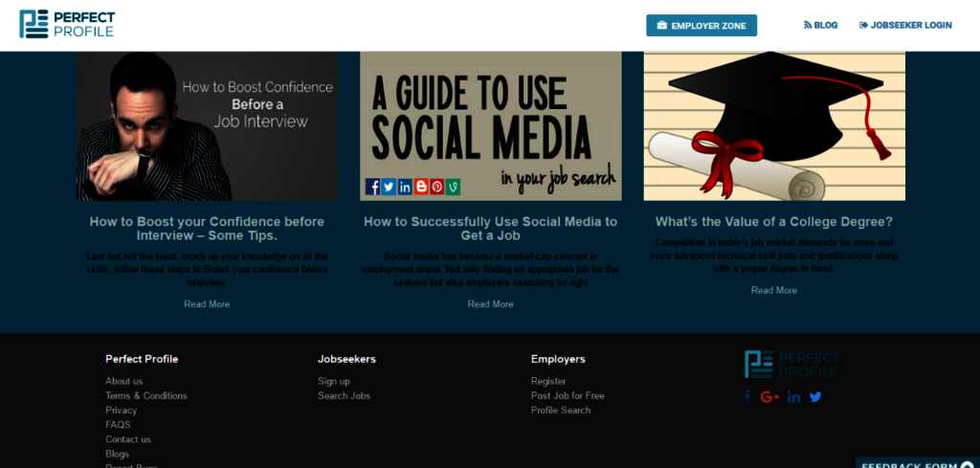Click the footer Perfect Profile logo
The height and width of the screenshot is (468, 980).
[x=791, y=365]
